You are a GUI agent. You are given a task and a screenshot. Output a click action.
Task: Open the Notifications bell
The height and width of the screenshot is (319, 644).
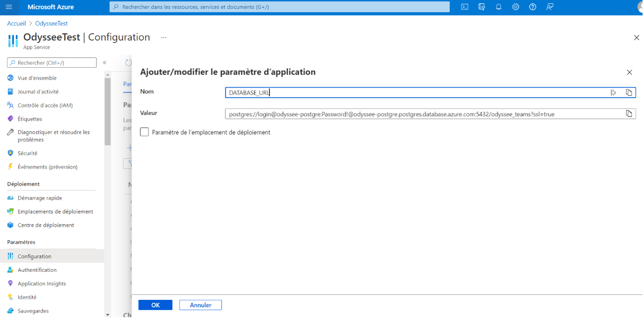click(499, 7)
